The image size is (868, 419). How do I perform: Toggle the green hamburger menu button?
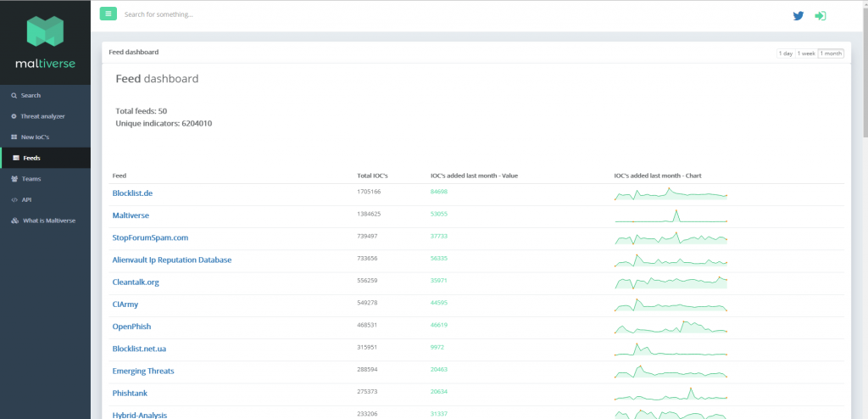click(x=108, y=14)
